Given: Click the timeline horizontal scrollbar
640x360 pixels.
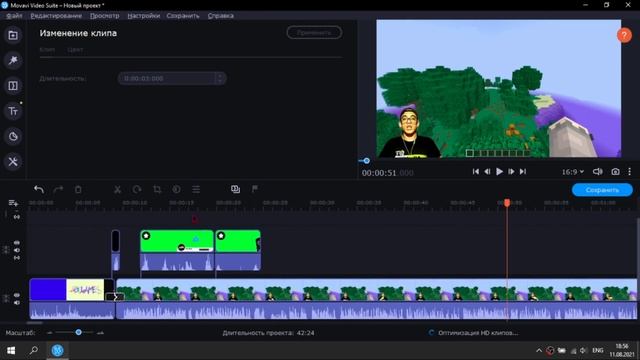Looking at the screenshot, I should (x=35, y=323).
